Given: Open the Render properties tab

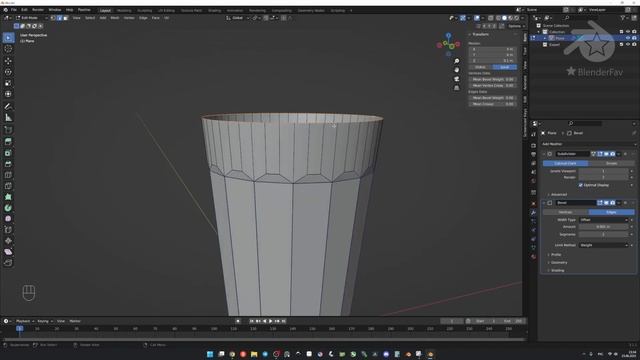Looking at the screenshot, I should (533, 145).
